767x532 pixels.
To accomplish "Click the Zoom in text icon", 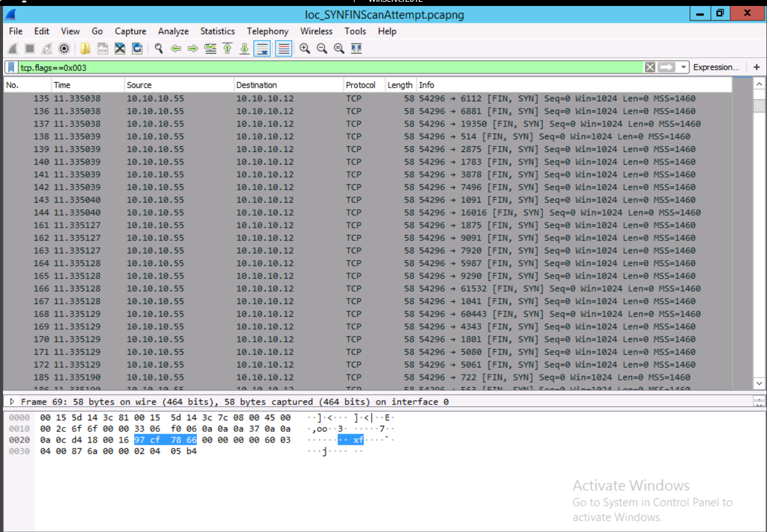I will click(305, 49).
